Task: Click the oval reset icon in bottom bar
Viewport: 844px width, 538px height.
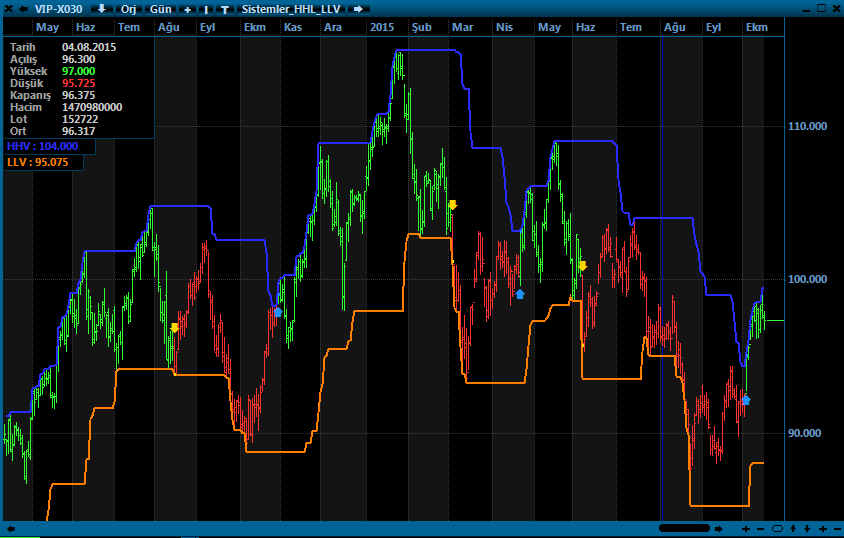Action: click(777, 528)
